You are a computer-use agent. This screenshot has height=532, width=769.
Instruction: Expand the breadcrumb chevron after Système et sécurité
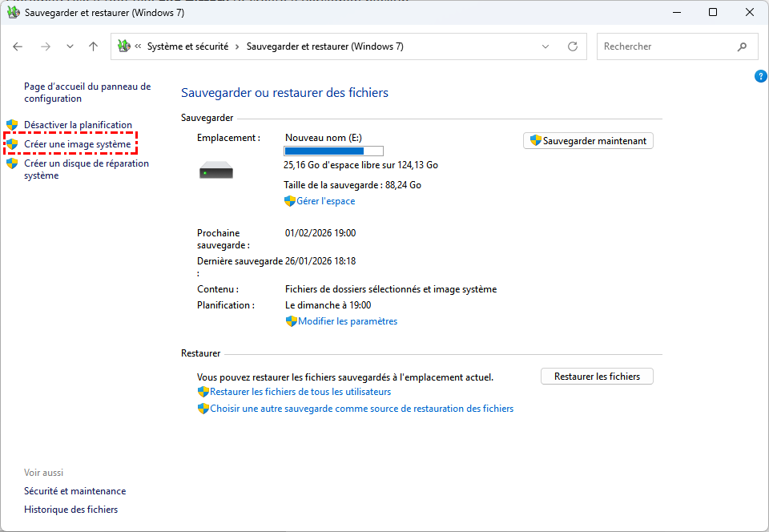coord(237,46)
